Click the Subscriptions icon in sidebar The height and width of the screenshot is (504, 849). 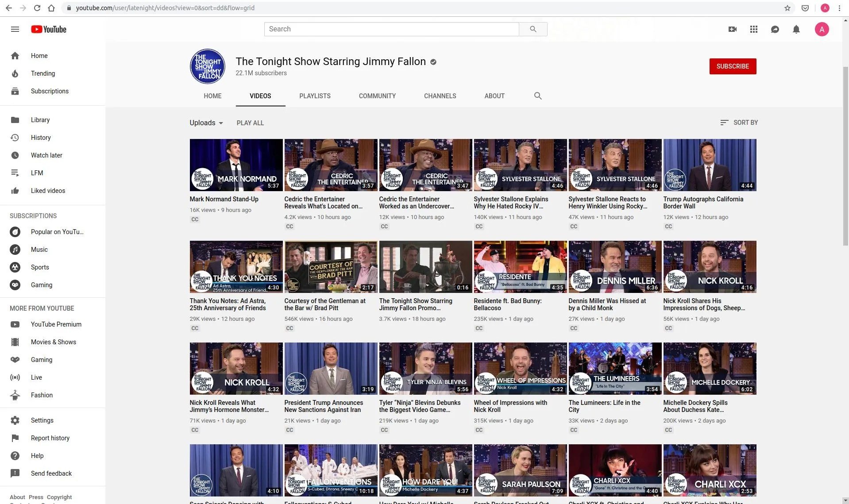[x=15, y=91]
